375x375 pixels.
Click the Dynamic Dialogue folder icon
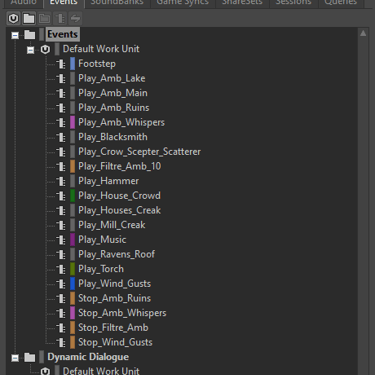pyautogui.click(x=30, y=357)
